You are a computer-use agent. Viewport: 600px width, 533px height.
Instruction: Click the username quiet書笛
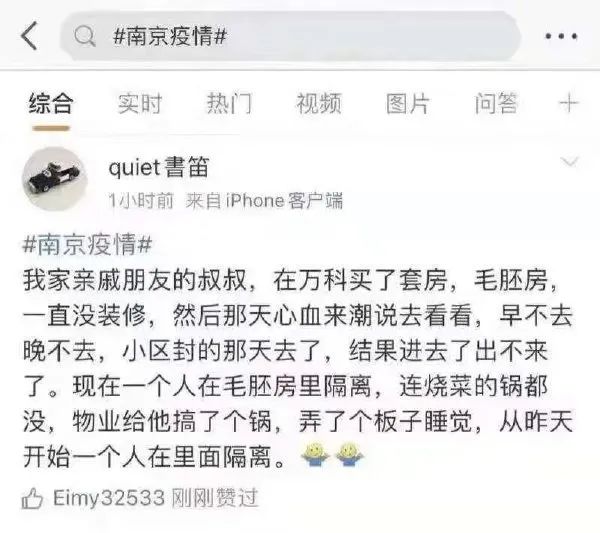[x=159, y=167]
